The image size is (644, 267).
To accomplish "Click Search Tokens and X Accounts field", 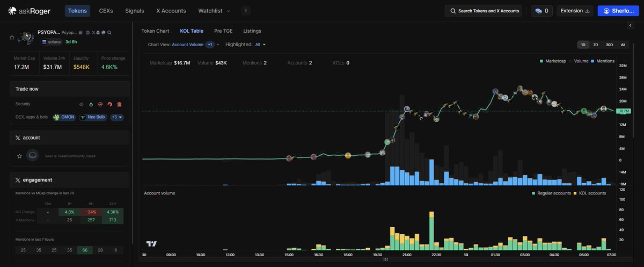I will 484,11.
